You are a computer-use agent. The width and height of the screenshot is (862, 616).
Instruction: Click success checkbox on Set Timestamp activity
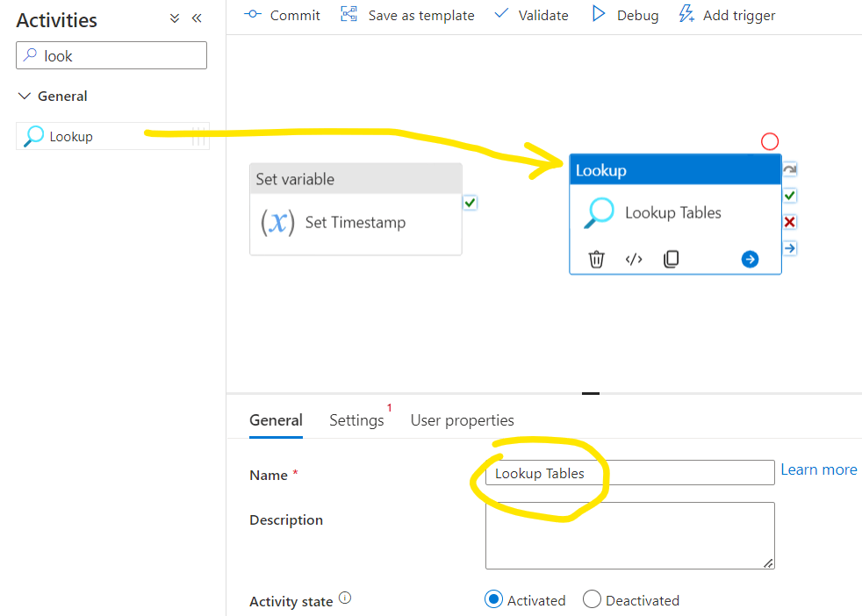pyautogui.click(x=471, y=203)
